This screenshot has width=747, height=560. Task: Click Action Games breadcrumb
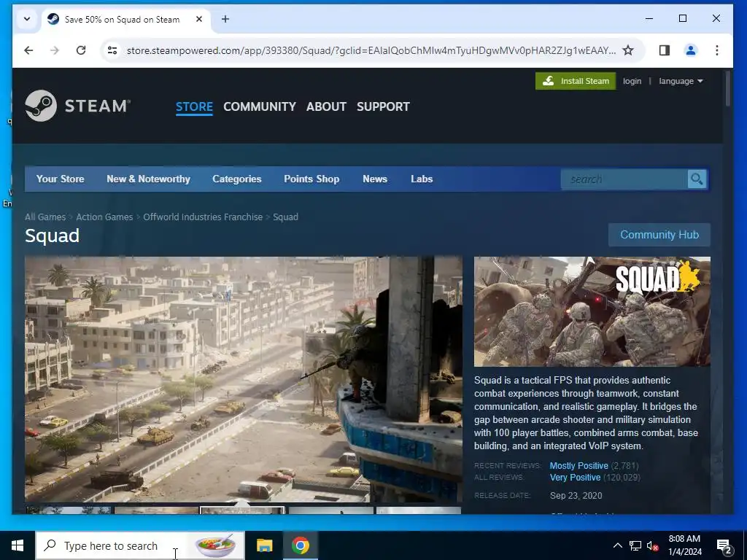pos(104,217)
